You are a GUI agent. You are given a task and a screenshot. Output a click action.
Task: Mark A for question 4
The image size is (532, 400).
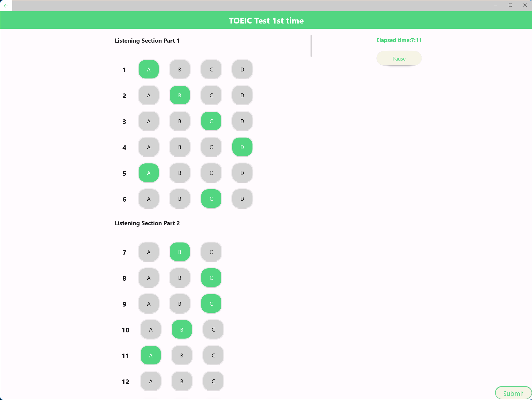(x=149, y=147)
